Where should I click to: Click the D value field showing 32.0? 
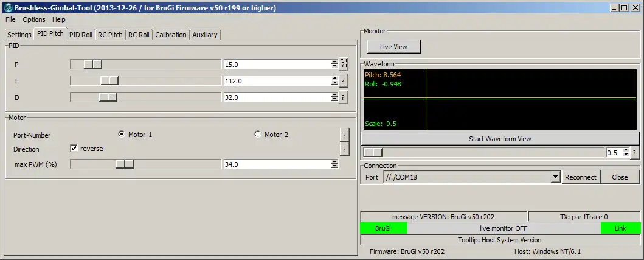click(278, 97)
